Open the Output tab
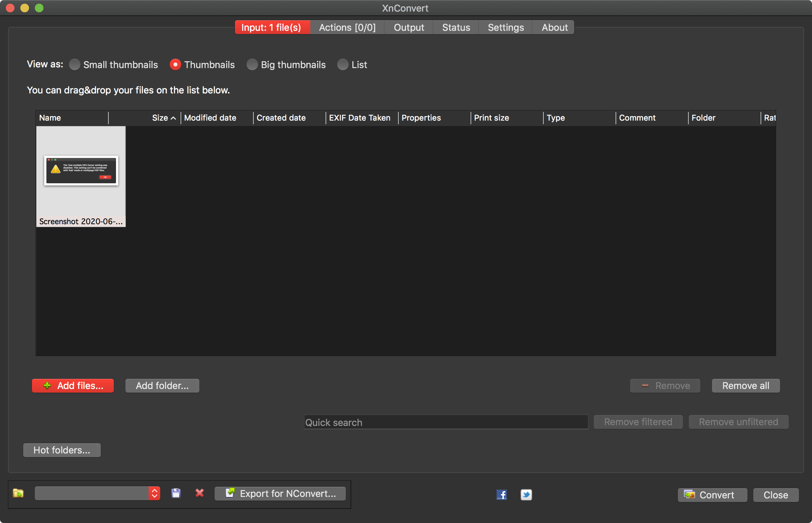Screen dimensions: 812x523 pyautogui.click(x=409, y=28)
